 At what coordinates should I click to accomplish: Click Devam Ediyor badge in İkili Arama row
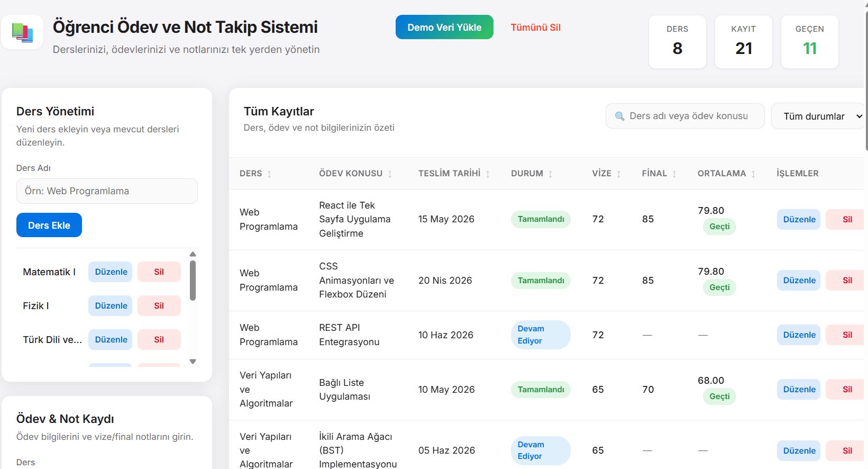point(541,450)
